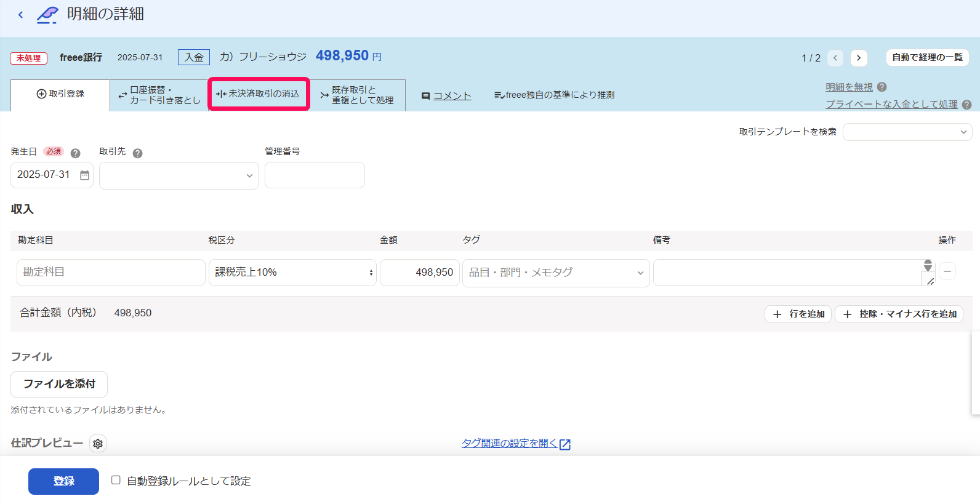Viewport: 980px width, 504px height.
Task: Open the 備考 suggestion arrows
Action: tap(928, 265)
